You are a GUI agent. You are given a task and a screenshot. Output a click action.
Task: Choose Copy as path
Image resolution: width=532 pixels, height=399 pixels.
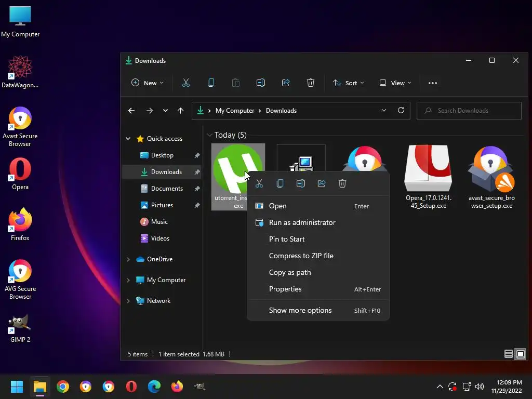318,272
